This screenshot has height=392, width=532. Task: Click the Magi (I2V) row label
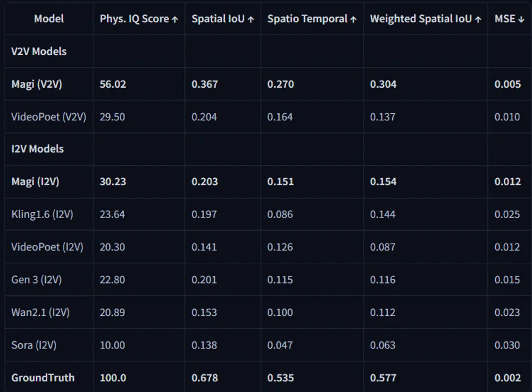[x=35, y=182]
